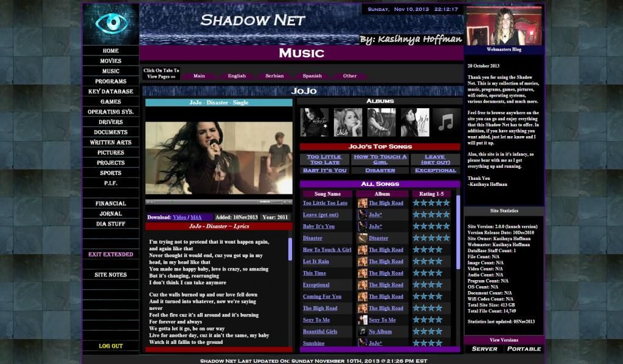The image size is (623, 364).
Task: Click the album icon in the Sunshine row
Action: coord(363,343)
